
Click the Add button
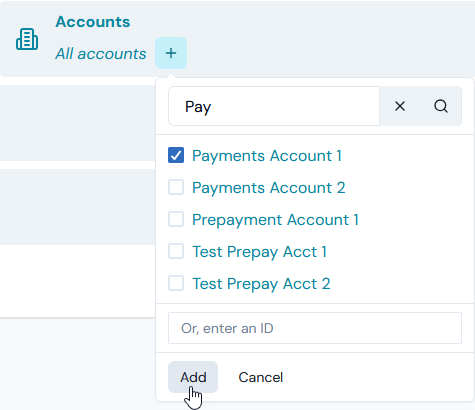coord(193,377)
